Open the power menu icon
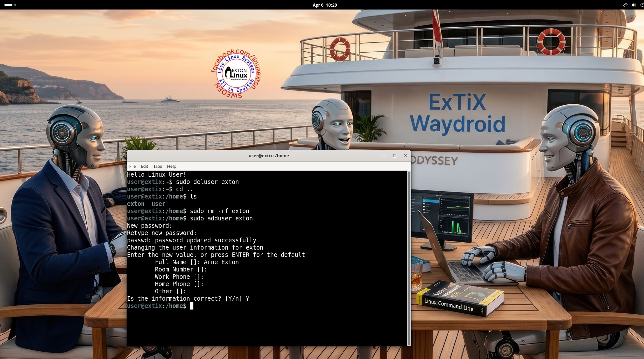644x359 pixels. point(642,5)
